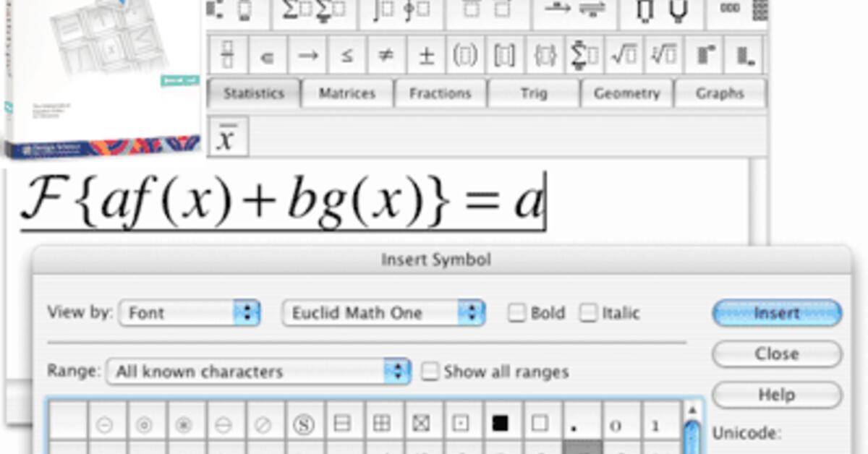Open Help for Insert Symbol
Image resolution: width=868 pixels, height=454 pixels.
(777, 395)
